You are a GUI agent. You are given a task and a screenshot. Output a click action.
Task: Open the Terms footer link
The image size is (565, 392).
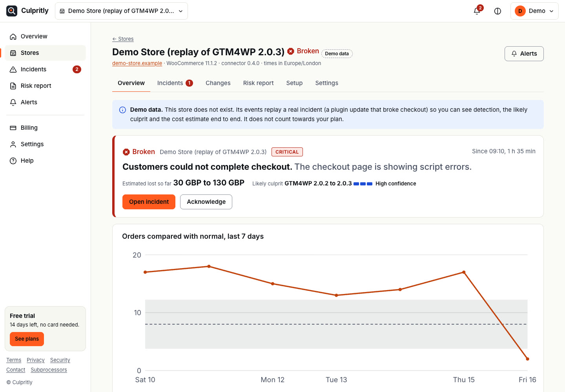point(14,360)
